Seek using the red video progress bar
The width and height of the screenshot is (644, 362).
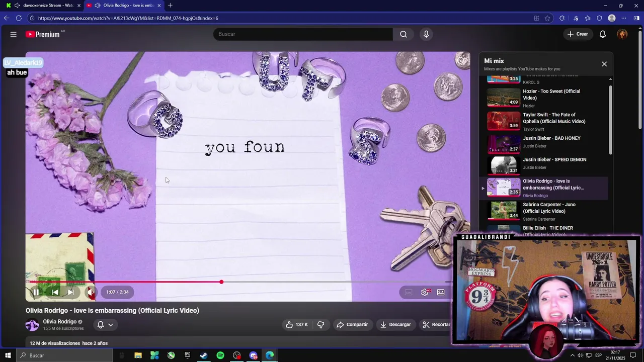point(239,282)
